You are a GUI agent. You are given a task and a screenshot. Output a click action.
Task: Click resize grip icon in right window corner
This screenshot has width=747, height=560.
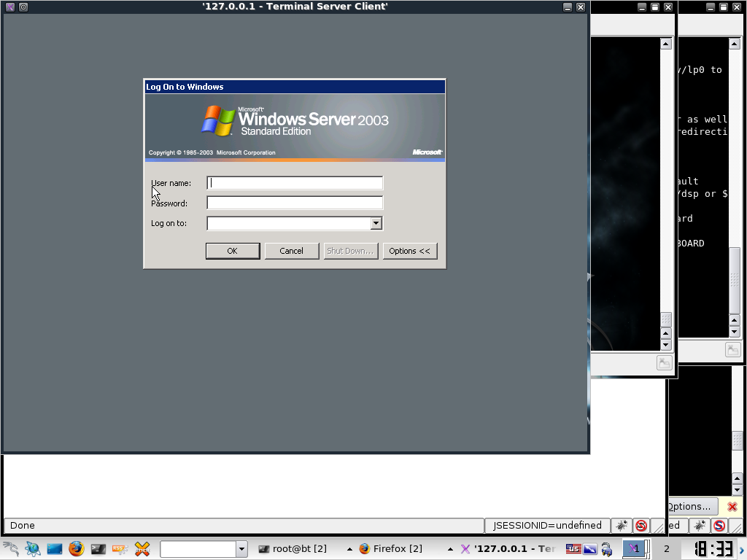(x=733, y=350)
